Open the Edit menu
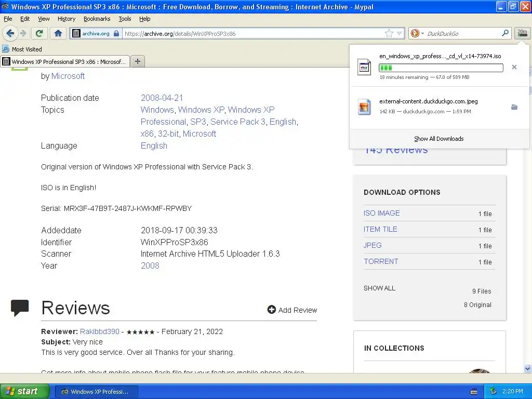Image resolution: width=532 pixels, height=399 pixels. click(x=25, y=19)
